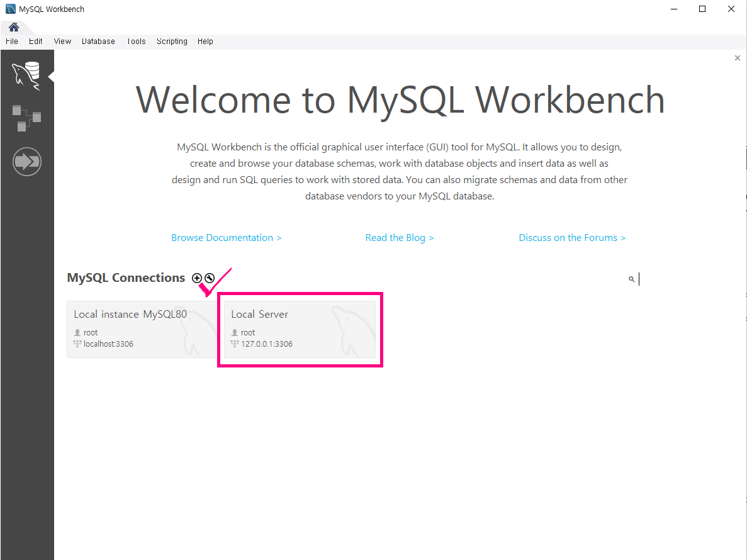This screenshot has height=560, width=747.
Task: Open the File menu
Action: point(12,42)
